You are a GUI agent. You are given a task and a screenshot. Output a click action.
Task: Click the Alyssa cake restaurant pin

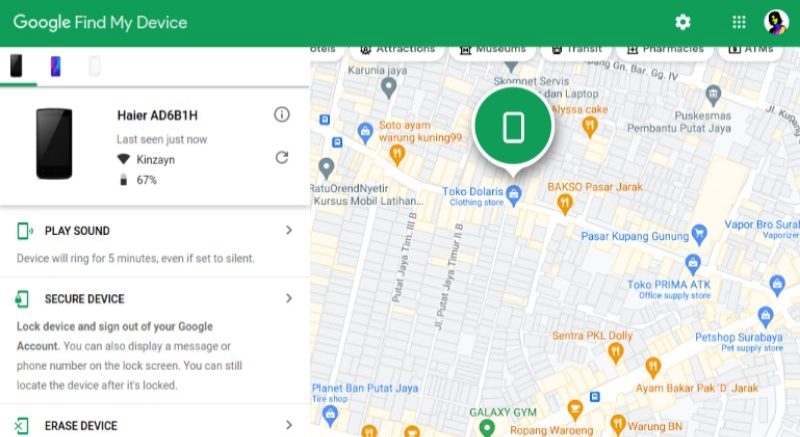click(590, 127)
